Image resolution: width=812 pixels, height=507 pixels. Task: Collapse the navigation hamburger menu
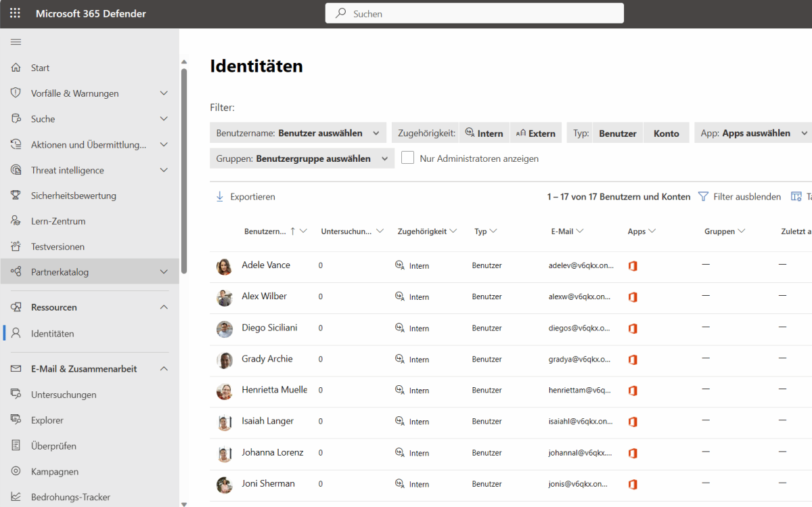click(16, 42)
